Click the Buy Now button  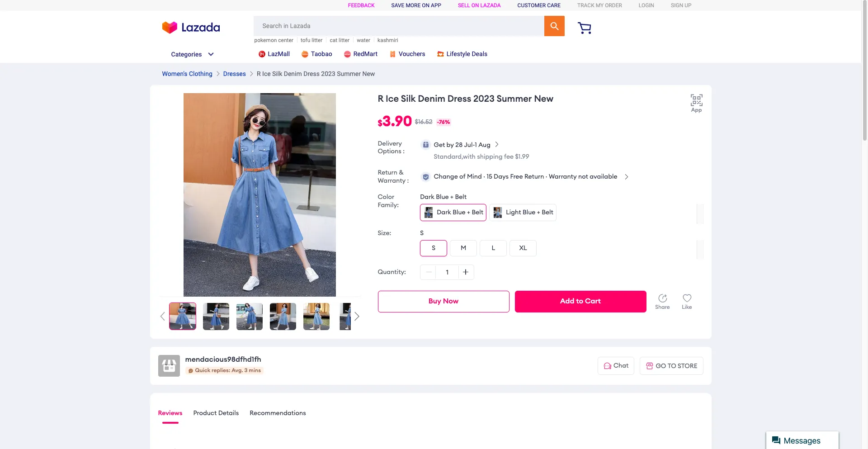(x=443, y=302)
